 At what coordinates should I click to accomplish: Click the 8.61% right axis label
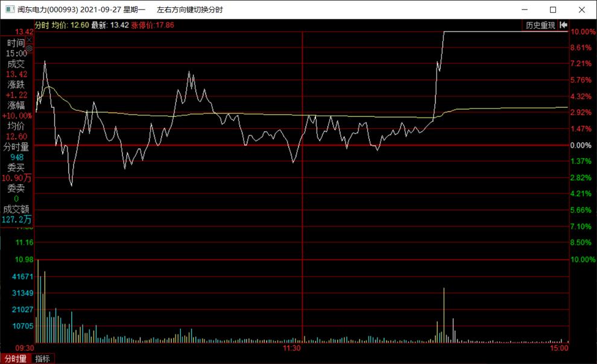click(581, 48)
